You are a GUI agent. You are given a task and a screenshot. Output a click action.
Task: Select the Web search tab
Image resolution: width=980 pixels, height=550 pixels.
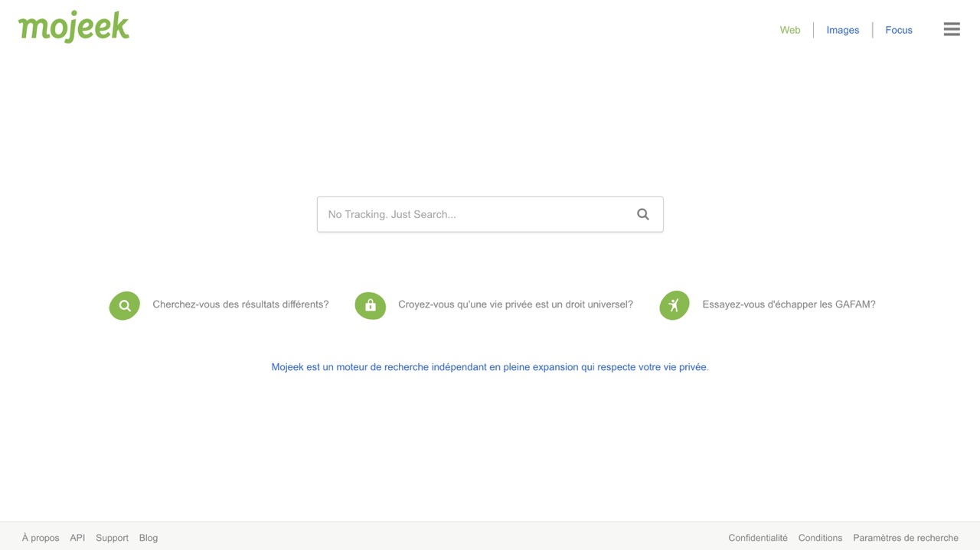click(790, 30)
